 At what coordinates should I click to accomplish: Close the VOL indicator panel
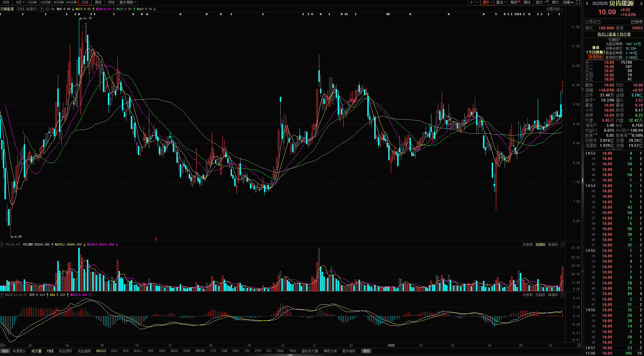(563, 244)
